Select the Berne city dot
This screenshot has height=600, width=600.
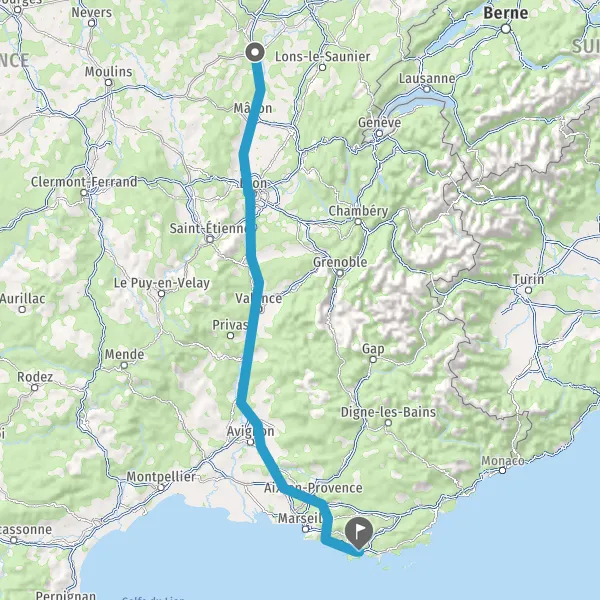(506, 29)
